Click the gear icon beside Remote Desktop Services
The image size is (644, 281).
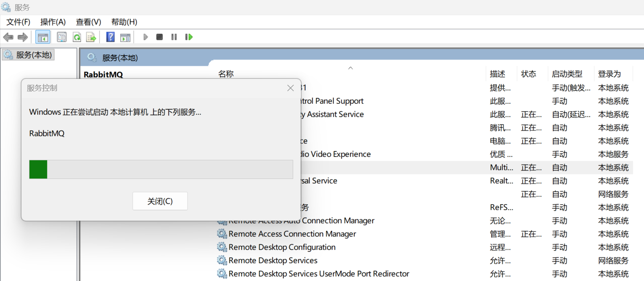(222, 260)
